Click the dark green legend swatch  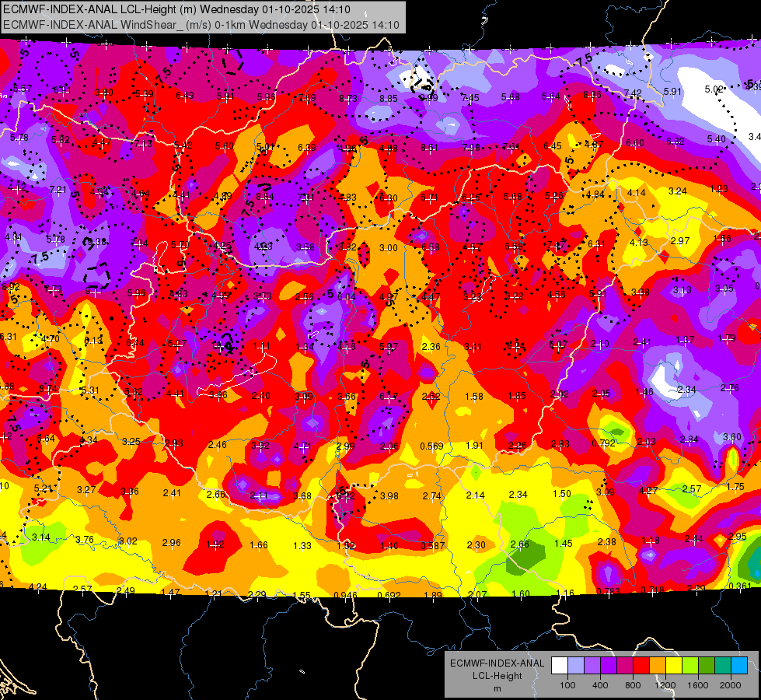point(707,666)
